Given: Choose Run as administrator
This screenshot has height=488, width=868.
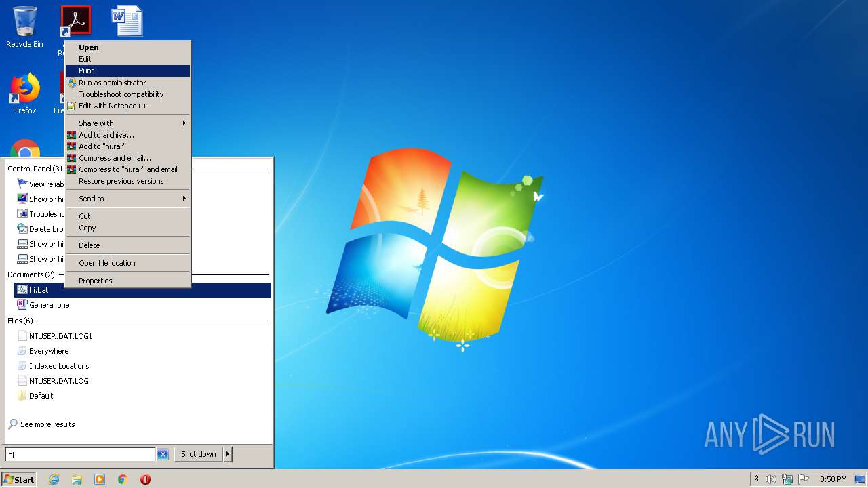Looking at the screenshot, I should (x=127, y=83).
